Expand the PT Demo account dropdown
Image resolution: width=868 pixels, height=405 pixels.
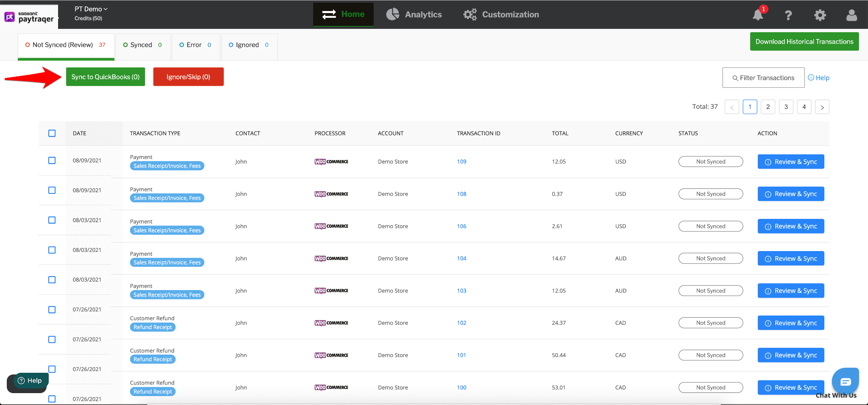click(91, 9)
